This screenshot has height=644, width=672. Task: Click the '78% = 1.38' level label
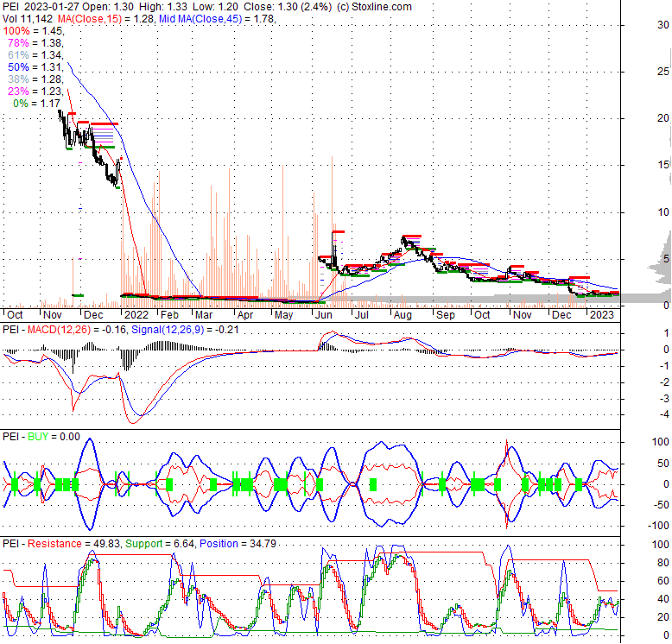[x=35, y=43]
